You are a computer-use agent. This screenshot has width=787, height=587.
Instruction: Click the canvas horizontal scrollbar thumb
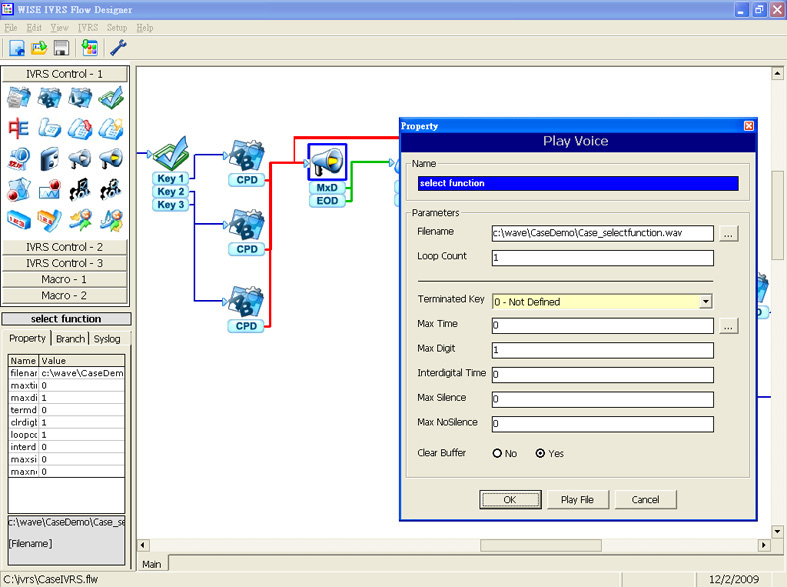(x=541, y=545)
